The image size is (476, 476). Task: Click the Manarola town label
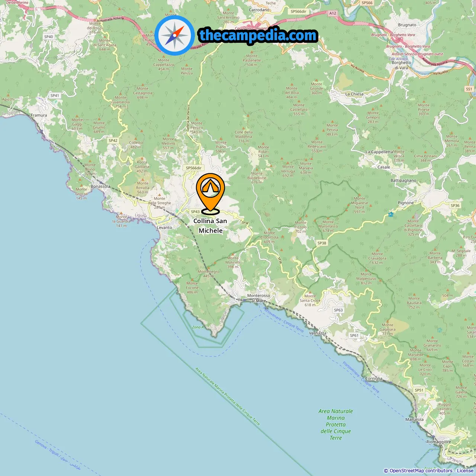tap(414, 419)
